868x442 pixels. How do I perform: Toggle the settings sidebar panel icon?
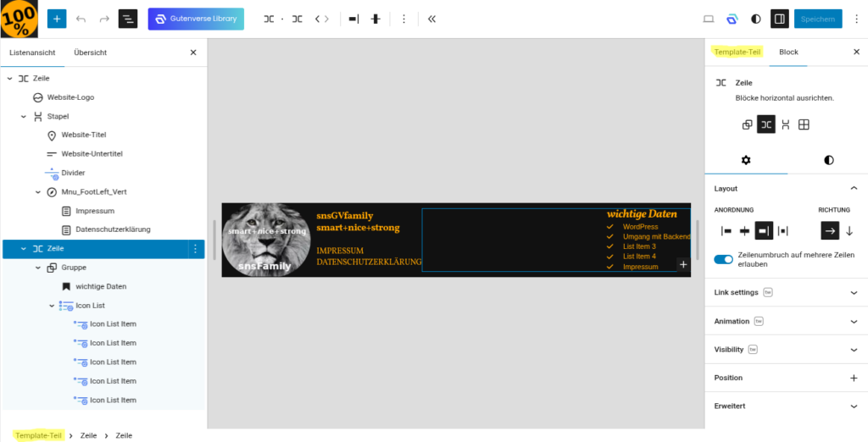pos(780,19)
